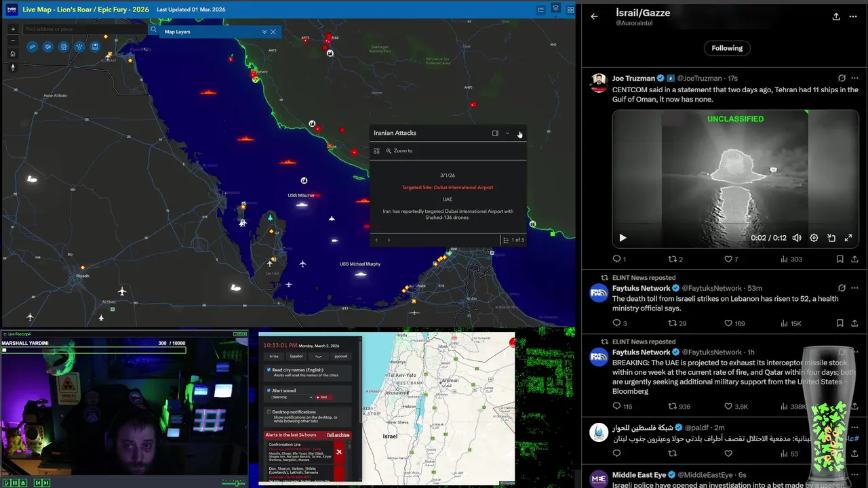Viewport: 868px width, 488px height.
Task: Open Joe Truzman's profile name
Action: pyautogui.click(x=633, y=78)
